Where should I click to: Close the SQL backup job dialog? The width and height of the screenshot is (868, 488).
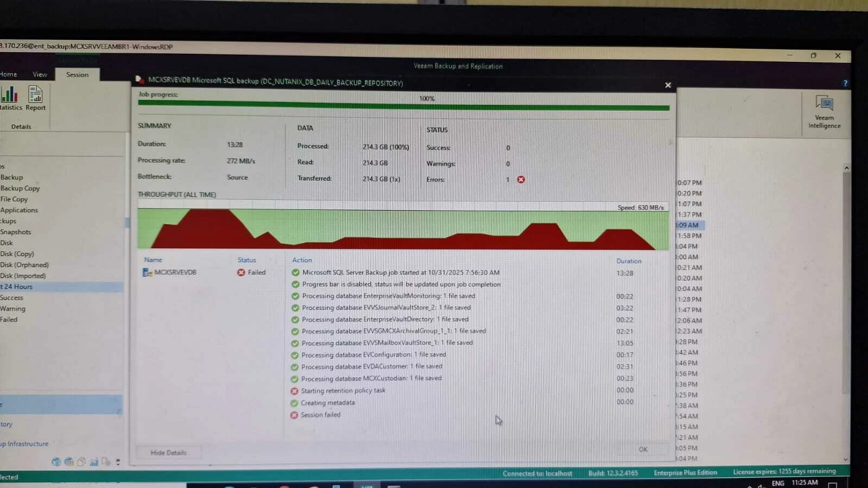668,85
